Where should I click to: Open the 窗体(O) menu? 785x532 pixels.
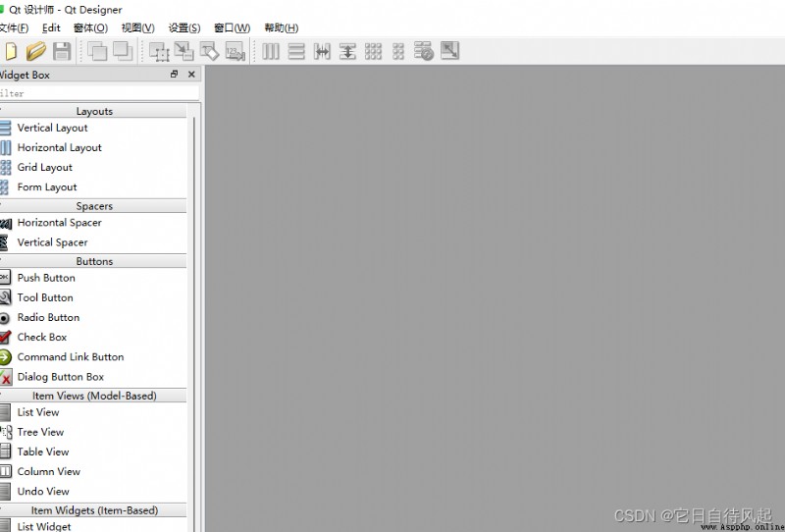coord(90,28)
